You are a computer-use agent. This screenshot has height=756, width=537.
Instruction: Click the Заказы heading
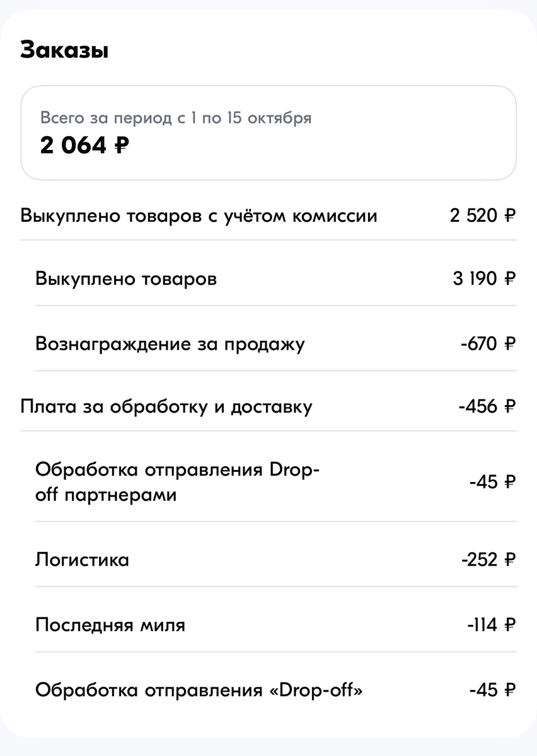[64, 50]
